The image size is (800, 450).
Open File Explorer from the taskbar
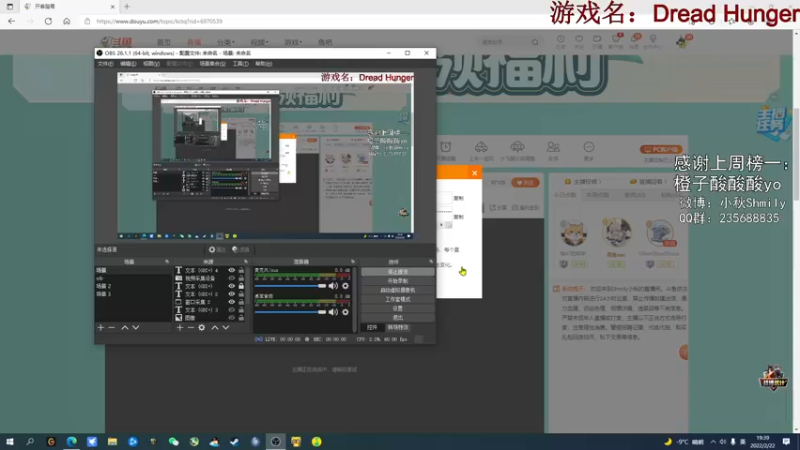click(x=112, y=442)
